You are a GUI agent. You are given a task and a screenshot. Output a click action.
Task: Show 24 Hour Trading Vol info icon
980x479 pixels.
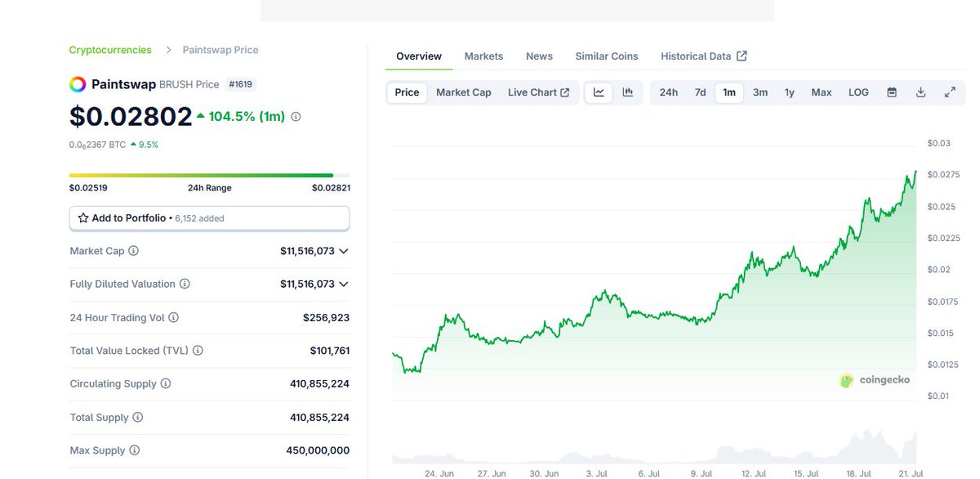pyautogui.click(x=173, y=317)
